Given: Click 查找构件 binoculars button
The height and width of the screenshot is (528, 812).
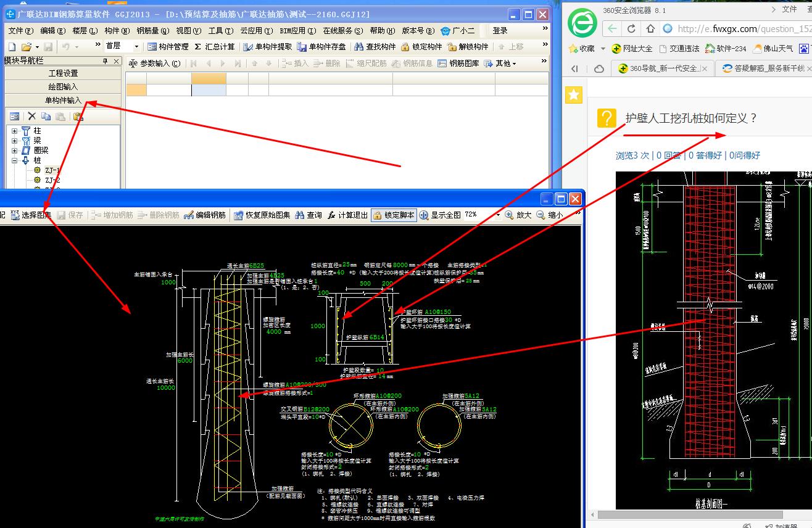Looking at the screenshot, I should 375,46.
